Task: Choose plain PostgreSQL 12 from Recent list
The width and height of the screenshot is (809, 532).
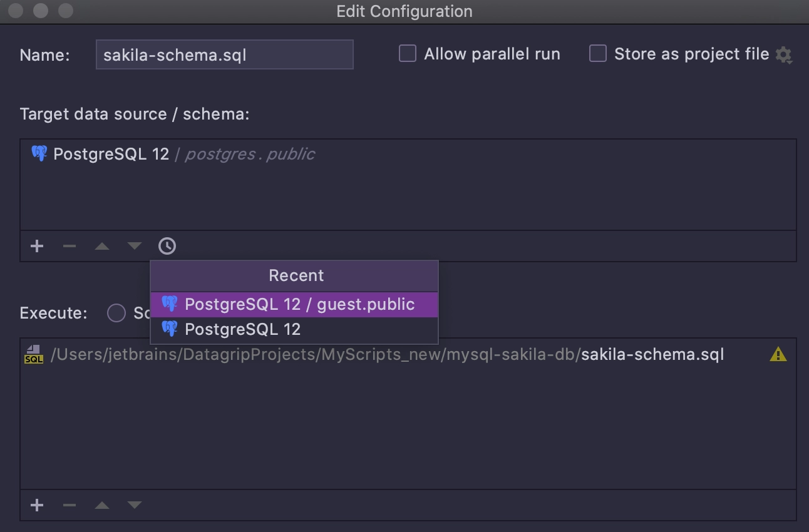Action: tap(294, 329)
